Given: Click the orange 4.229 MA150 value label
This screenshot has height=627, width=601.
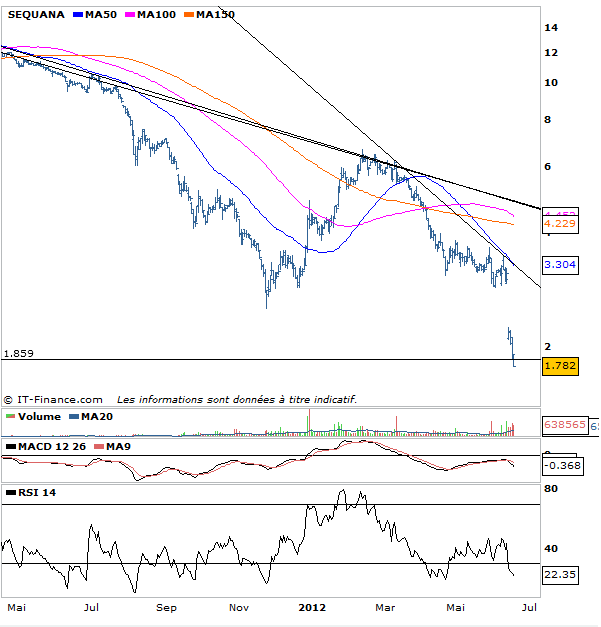Looking at the screenshot, I should [560, 225].
